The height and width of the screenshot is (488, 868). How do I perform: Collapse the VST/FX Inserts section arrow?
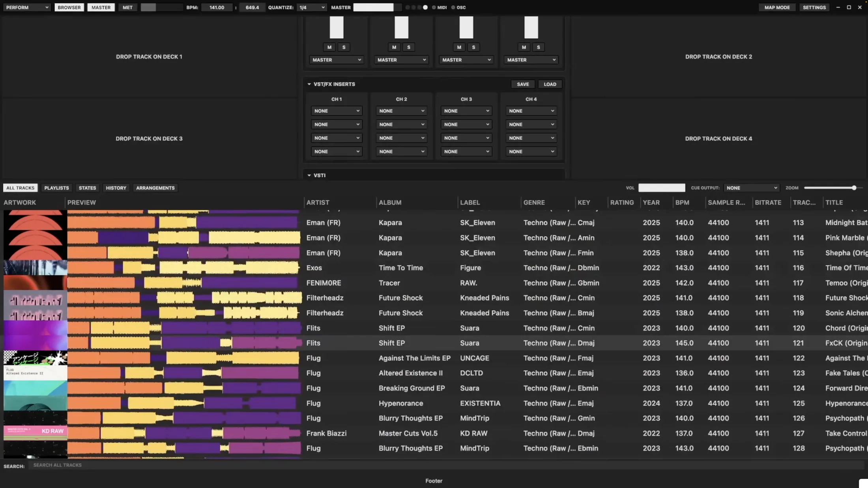pyautogui.click(x=309, y=84)
